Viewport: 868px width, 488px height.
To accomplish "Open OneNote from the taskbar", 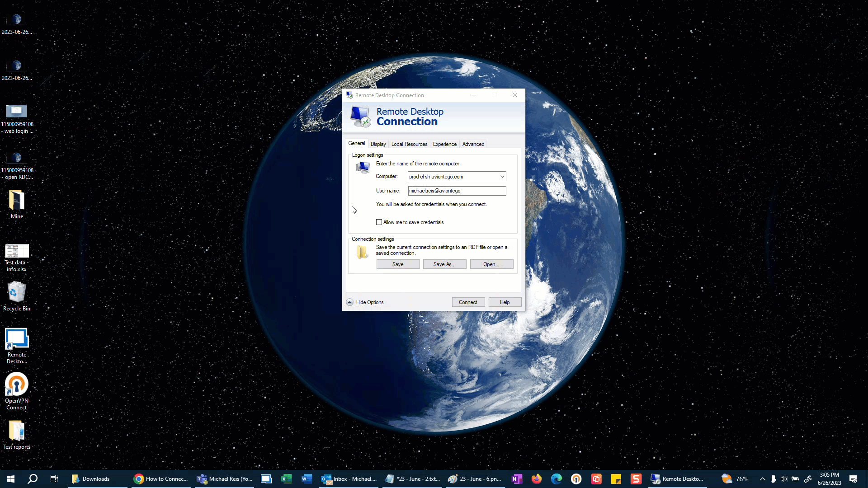I will tap(517, 479).
